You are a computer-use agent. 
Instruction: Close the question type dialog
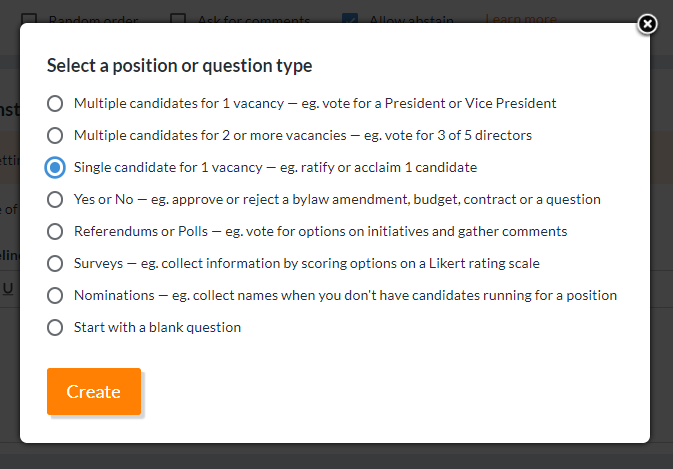click(647, 24)
